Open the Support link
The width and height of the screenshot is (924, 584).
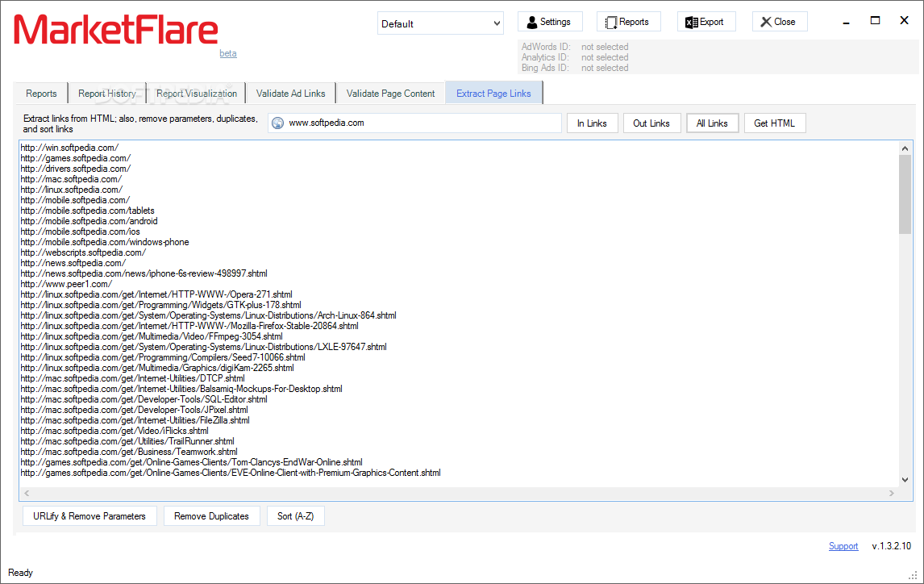pos(843,546)
